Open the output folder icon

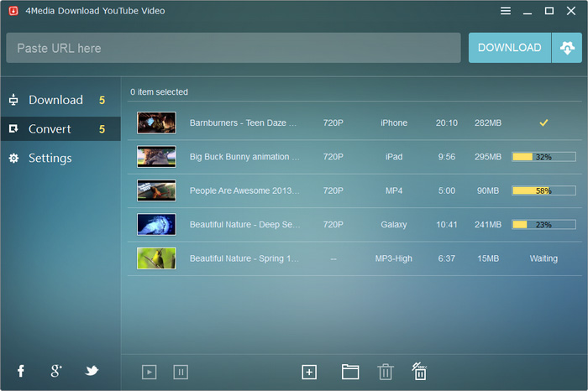coord(350,372)
